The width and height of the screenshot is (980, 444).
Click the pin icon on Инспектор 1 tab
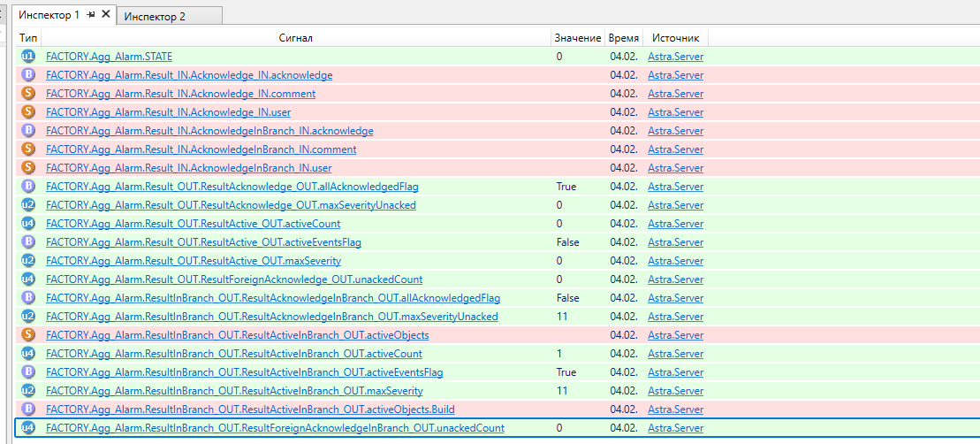click(91, 15)
